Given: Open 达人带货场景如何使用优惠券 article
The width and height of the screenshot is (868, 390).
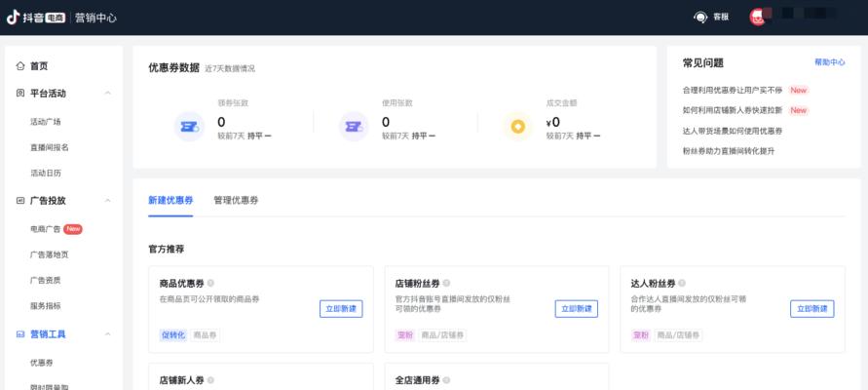Looking at the screenshot, I should [x=733, y=131].
